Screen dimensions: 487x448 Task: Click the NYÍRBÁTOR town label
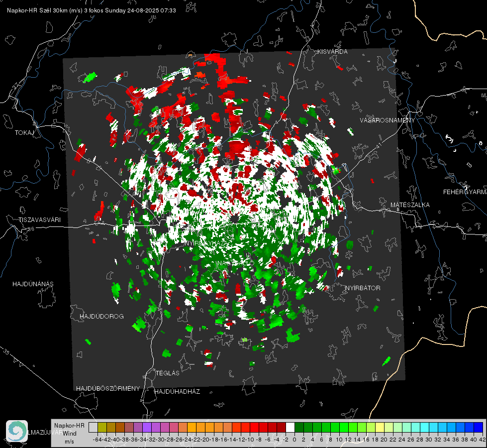[363, 288]
